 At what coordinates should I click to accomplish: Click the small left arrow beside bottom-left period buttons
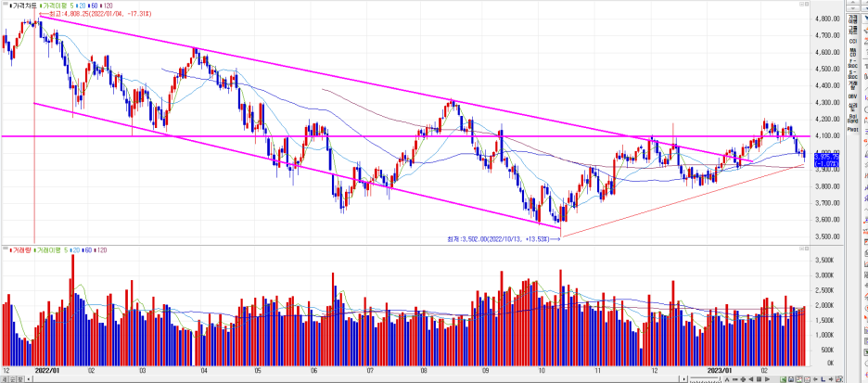coord(30,379)
